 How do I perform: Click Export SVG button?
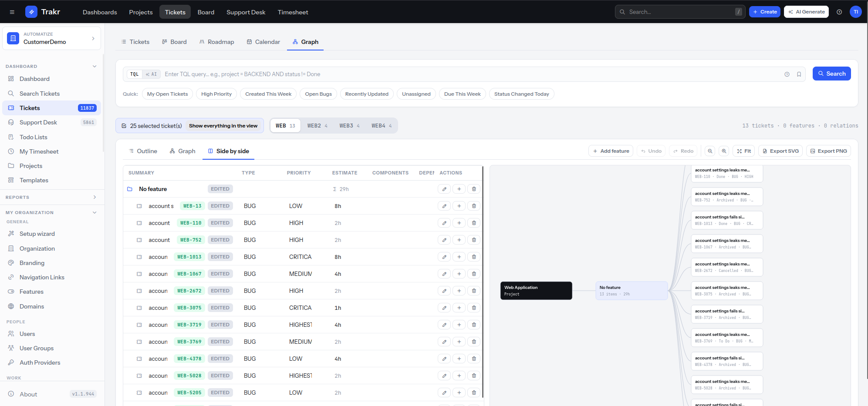coord(780,151)
